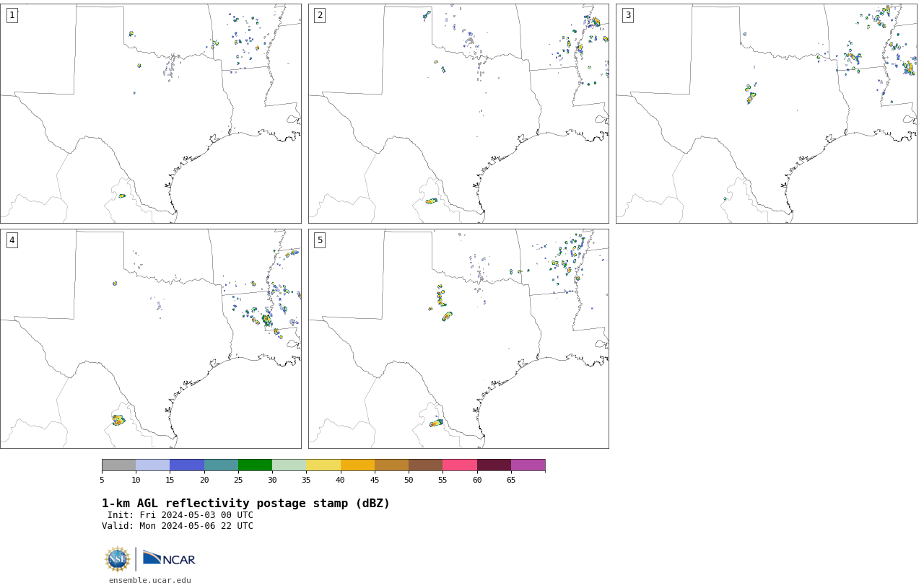Click the 1-km AGL reflectivity title
The width and height of the screenshot is (924, 588).
coord(245,504)
